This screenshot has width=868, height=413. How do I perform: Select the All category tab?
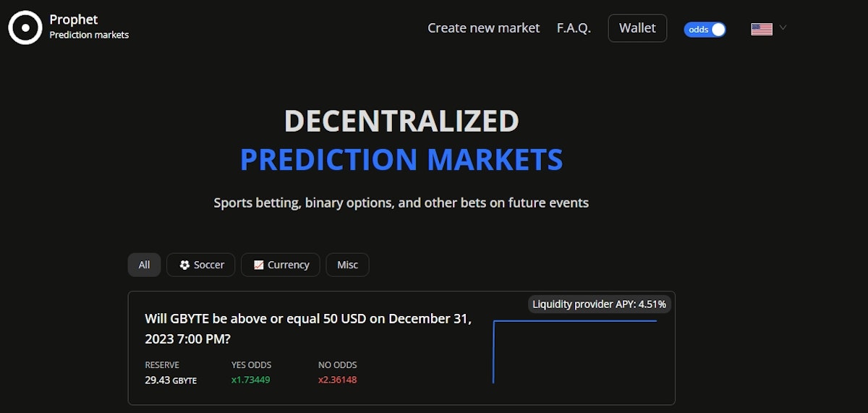(x=144, y=265)
